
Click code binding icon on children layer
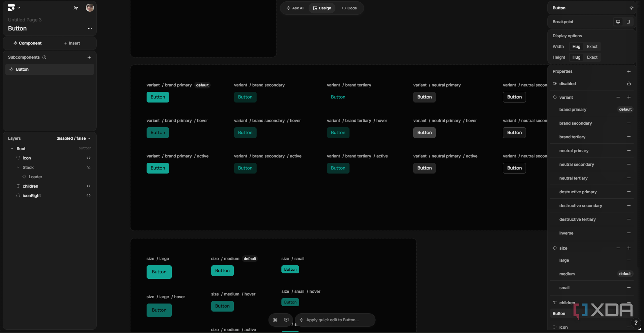[89, 186]
